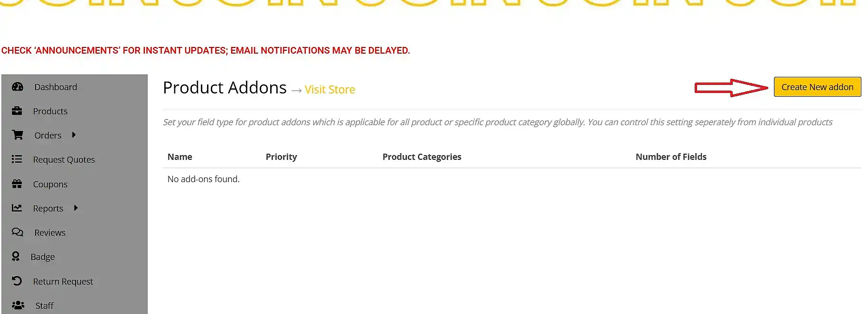Click the Staff people icon
This screenshot has height=314, width=868.
(x=18, y=305)
